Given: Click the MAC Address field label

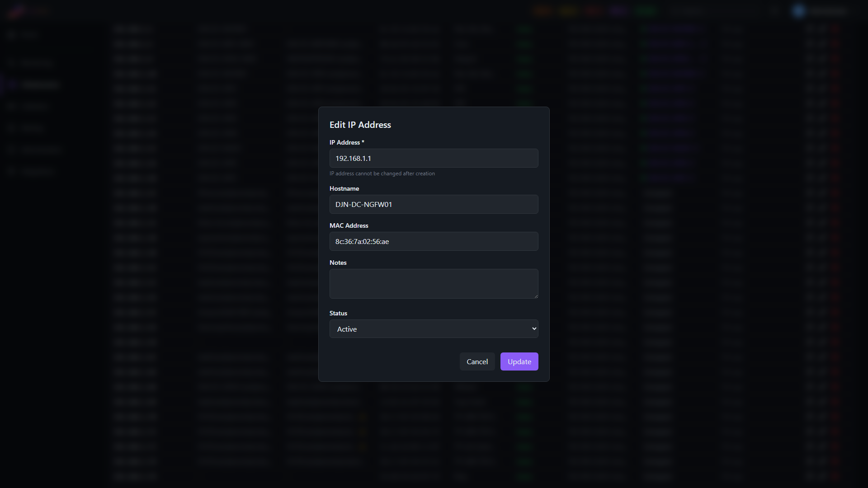Looking at the screenshot, I should pyautogui.click(x=349, y=225).
